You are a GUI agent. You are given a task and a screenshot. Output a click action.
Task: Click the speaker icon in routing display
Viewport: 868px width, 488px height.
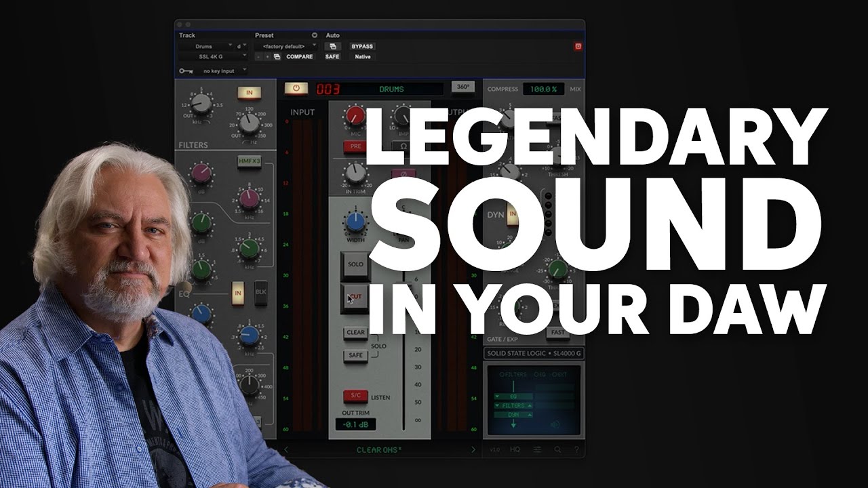[x=555, y=425]
